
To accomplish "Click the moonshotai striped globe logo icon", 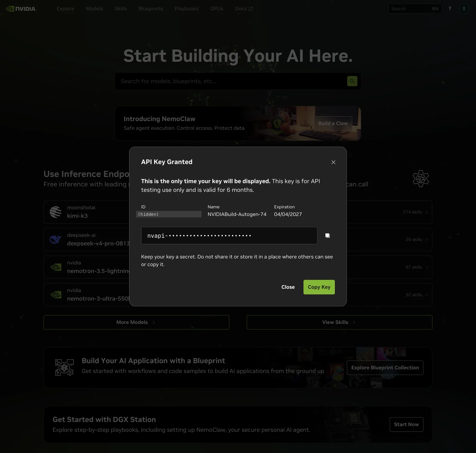I will [56, 212].
